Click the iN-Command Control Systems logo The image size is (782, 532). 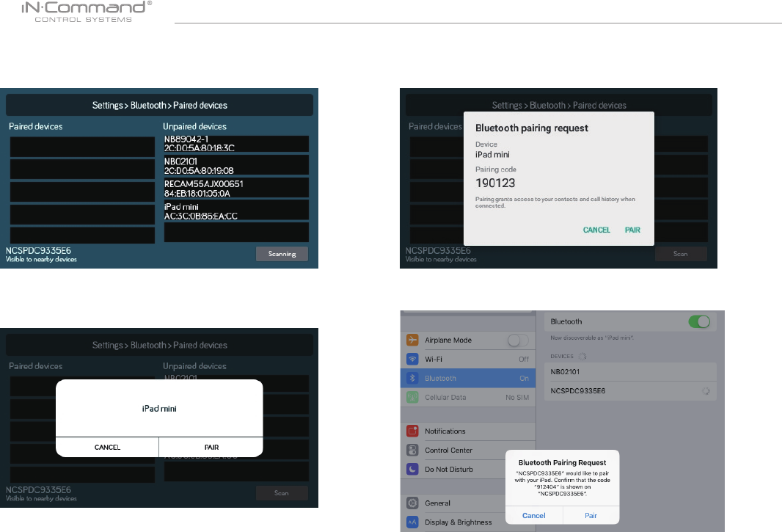tap(87, 12)
